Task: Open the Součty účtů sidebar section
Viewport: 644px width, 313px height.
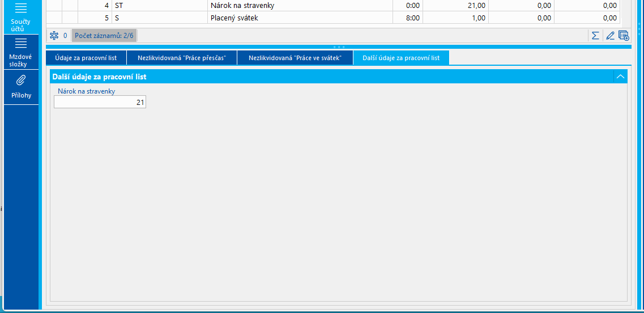Action: point(20,17)
